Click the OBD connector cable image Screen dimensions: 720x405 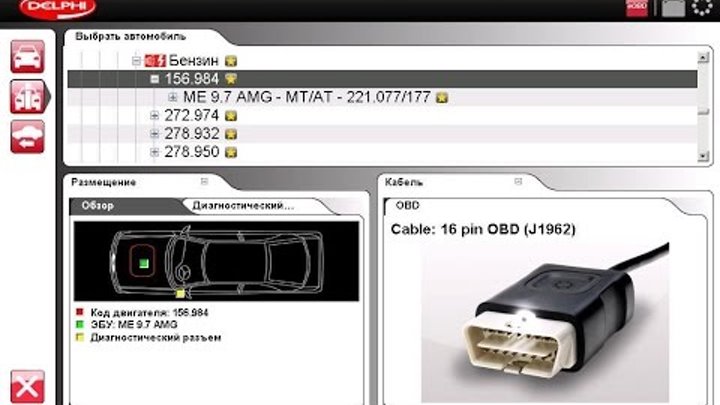(545, 321)
